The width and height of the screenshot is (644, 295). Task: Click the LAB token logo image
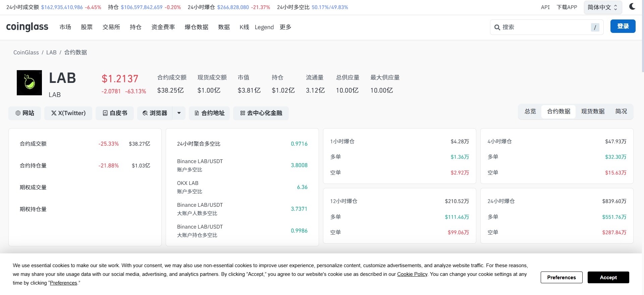coord(29,83)
